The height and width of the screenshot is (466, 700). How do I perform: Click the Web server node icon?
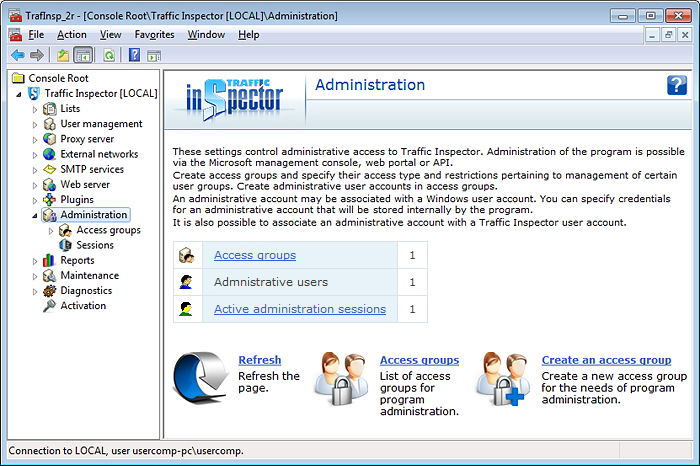(50, 184)
